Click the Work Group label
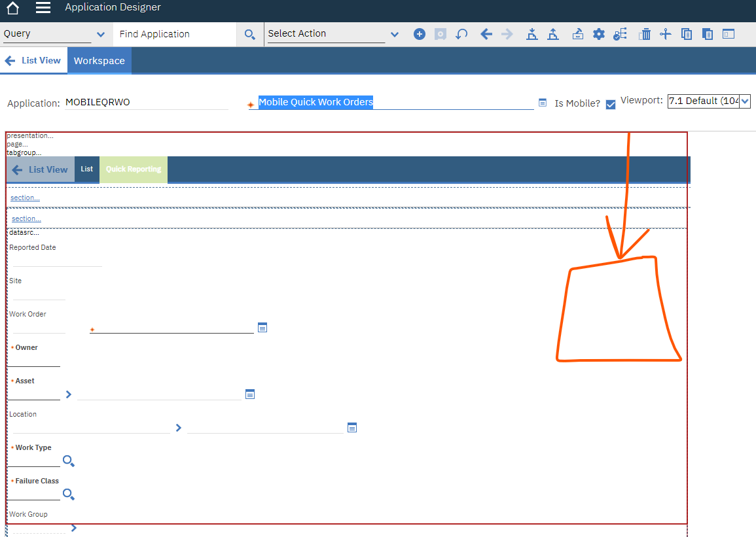This screenshot has width=756, height=537. click(28, 514)
